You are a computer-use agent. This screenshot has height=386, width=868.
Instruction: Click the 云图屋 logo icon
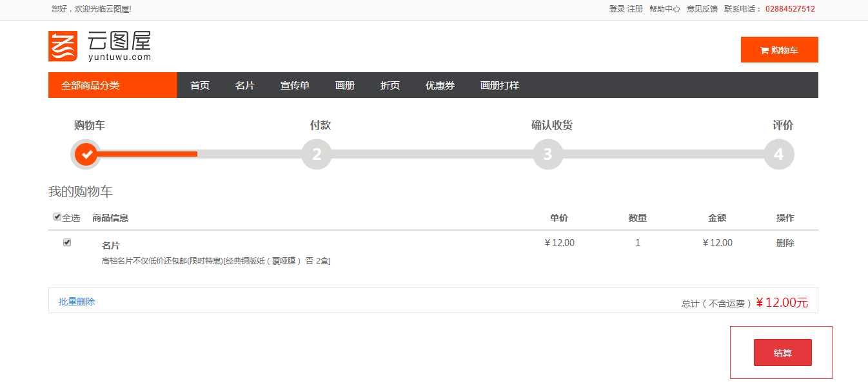[63, 46]
